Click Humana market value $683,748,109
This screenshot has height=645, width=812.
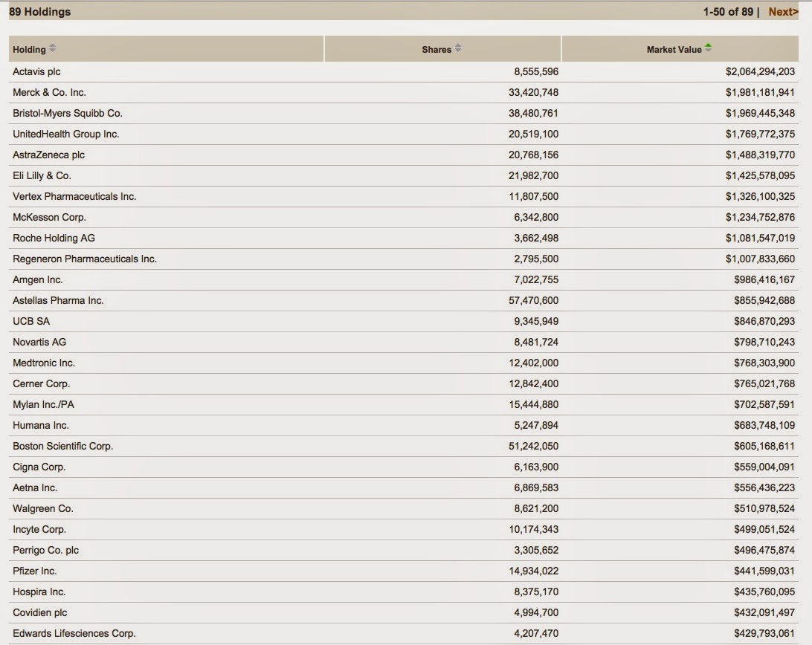(764, 426)
